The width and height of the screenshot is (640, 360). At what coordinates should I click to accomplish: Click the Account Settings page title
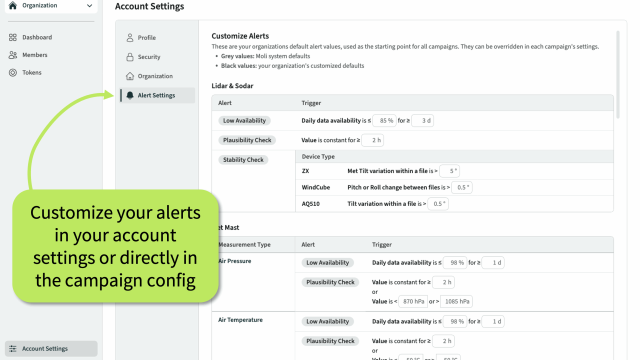coord(149,7)
